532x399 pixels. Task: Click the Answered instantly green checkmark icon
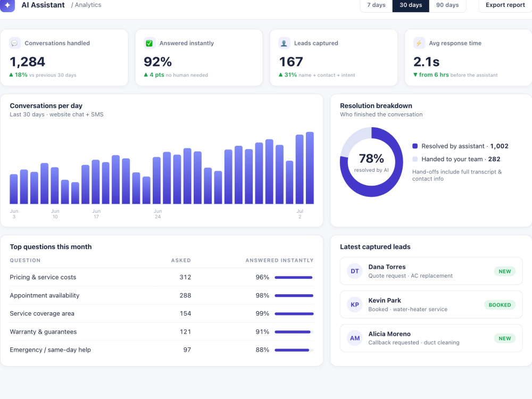149,43
